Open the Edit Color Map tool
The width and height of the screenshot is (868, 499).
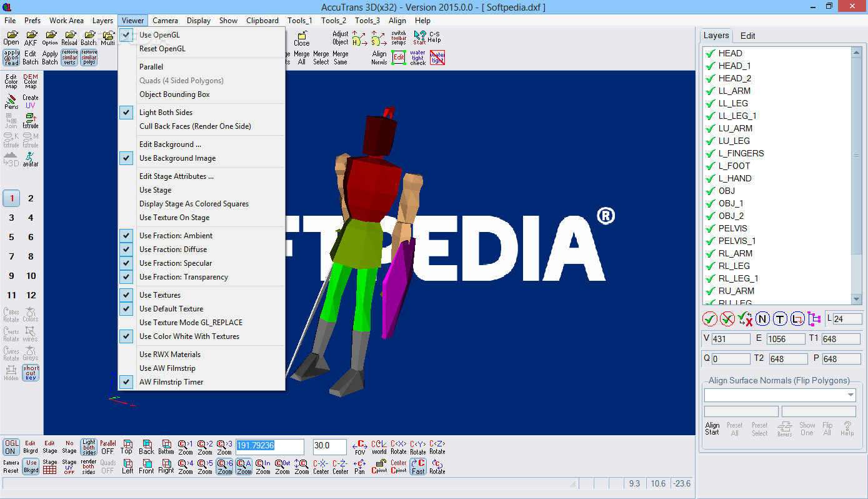[x=11, y=82]
